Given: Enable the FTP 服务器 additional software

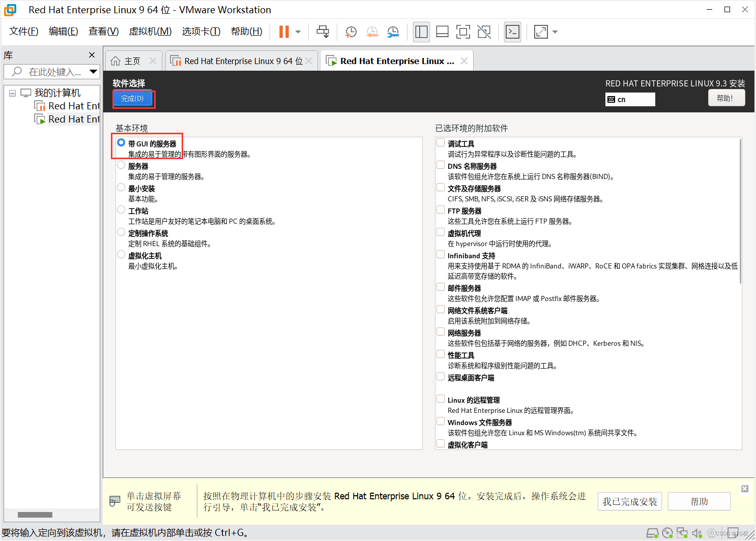Looking at the screenshot, I should 440,209.
